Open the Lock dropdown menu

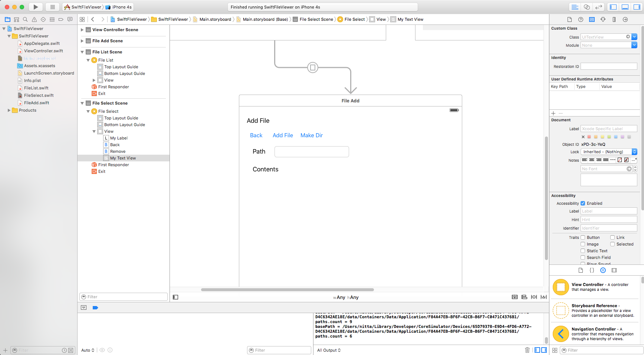(x=634, y=152)
